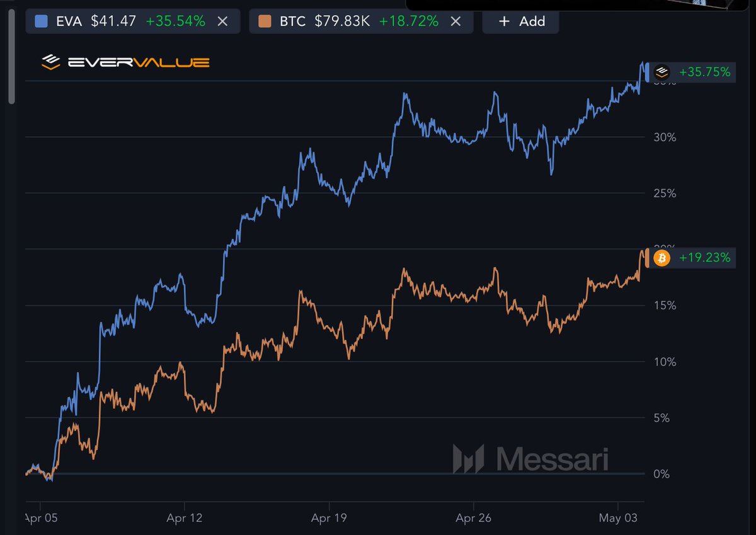
Task: Click the 10% y-axis label
Action: click(665, 362)
